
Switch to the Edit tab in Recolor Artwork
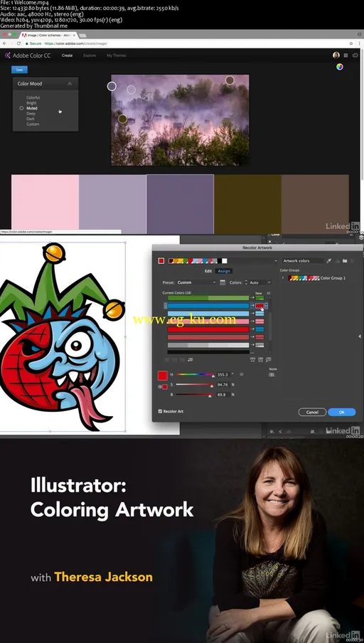(208, 271)
